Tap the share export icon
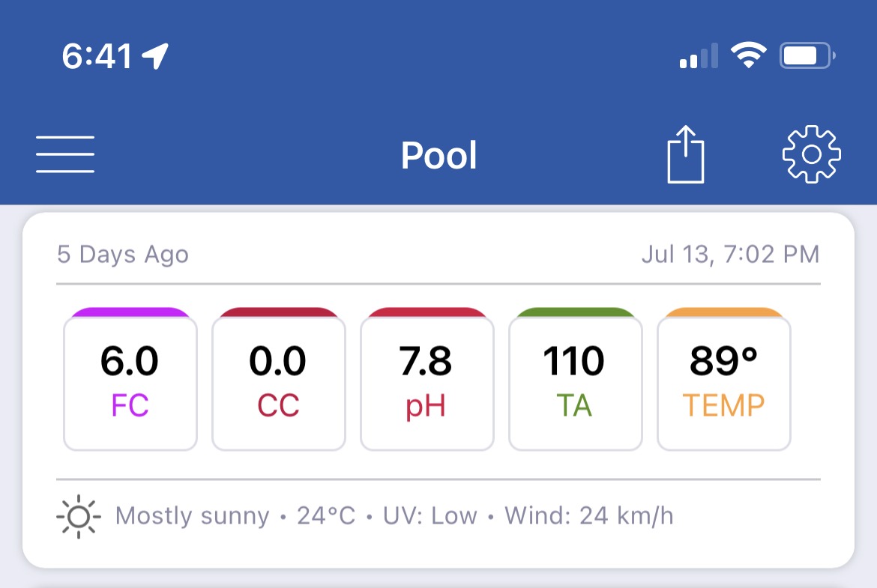 [x=686, y=154]
